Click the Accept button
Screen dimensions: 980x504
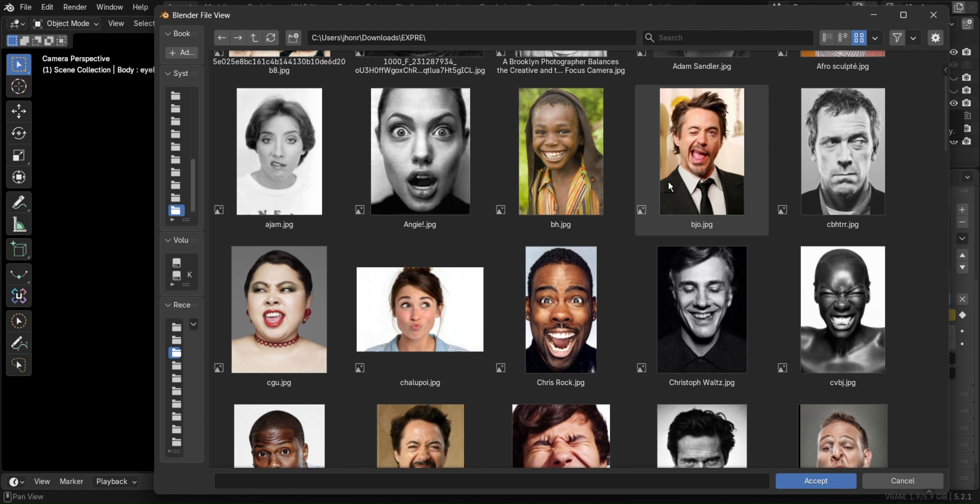pyautogui.click(x=816, y=481)
